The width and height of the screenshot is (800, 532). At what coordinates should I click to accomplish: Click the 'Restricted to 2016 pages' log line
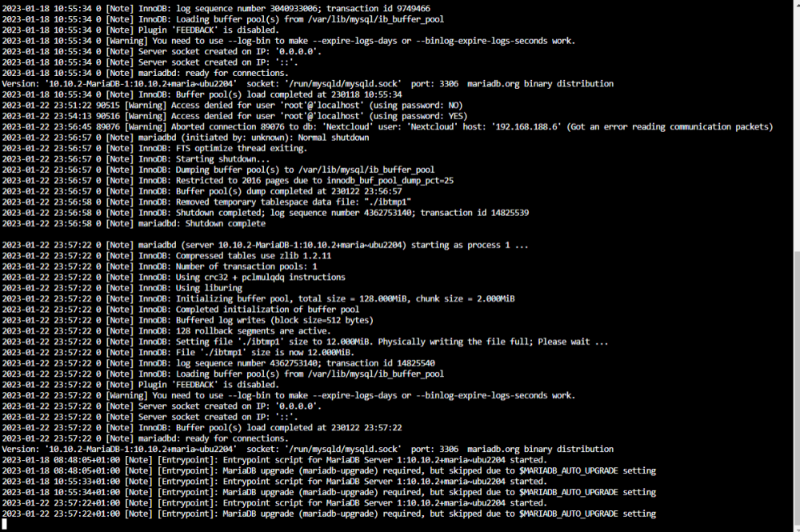[x=227, y=181]
